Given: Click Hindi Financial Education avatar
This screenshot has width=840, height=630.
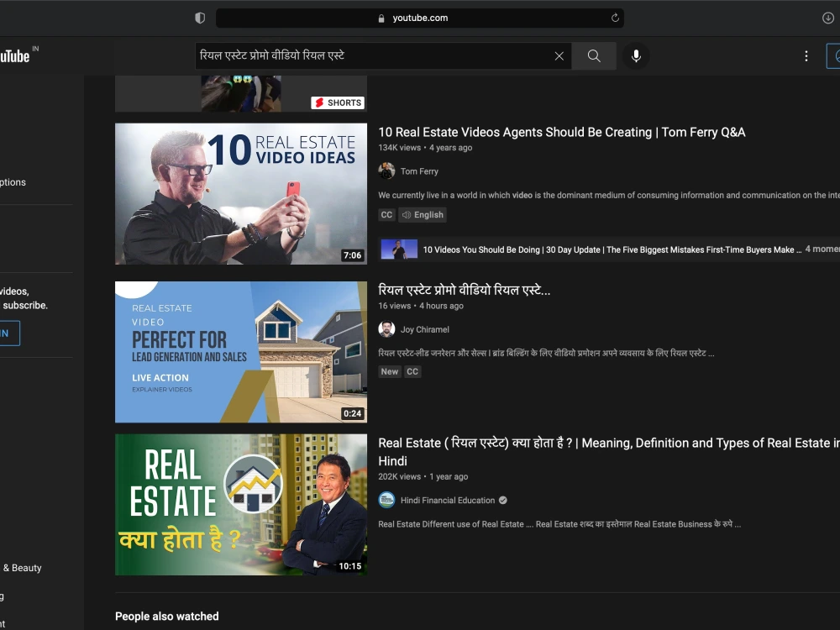Looking at the screenshot, I should pos(386,500).
